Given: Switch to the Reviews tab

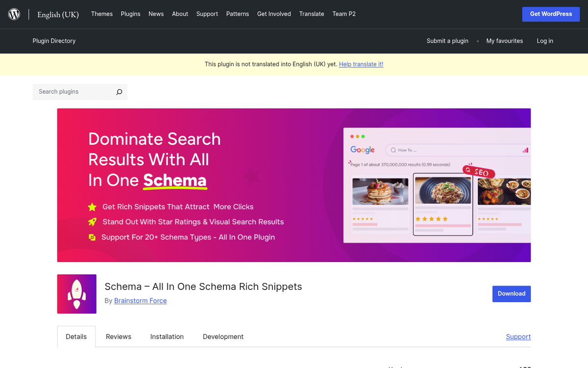Looking at the screenshot, I should click(x=118, y=337).
